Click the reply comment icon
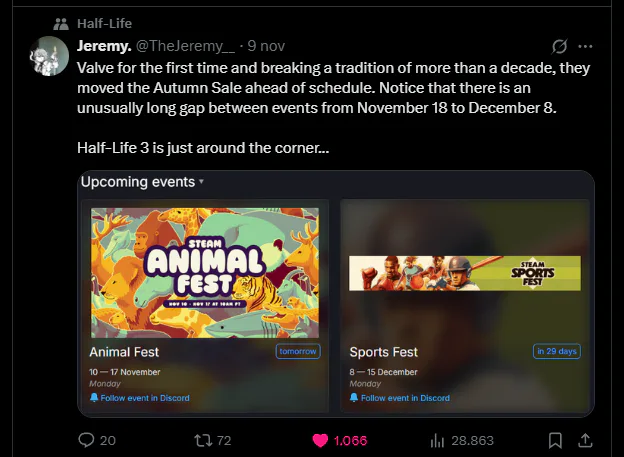The image size is (624, 457). click(x=86, y=440)
